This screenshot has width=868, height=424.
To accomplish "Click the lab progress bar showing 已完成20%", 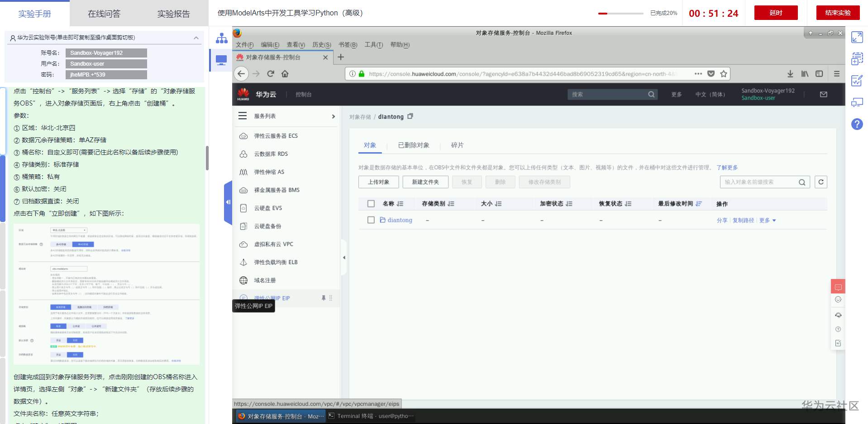I will click(x=620, y=14).
